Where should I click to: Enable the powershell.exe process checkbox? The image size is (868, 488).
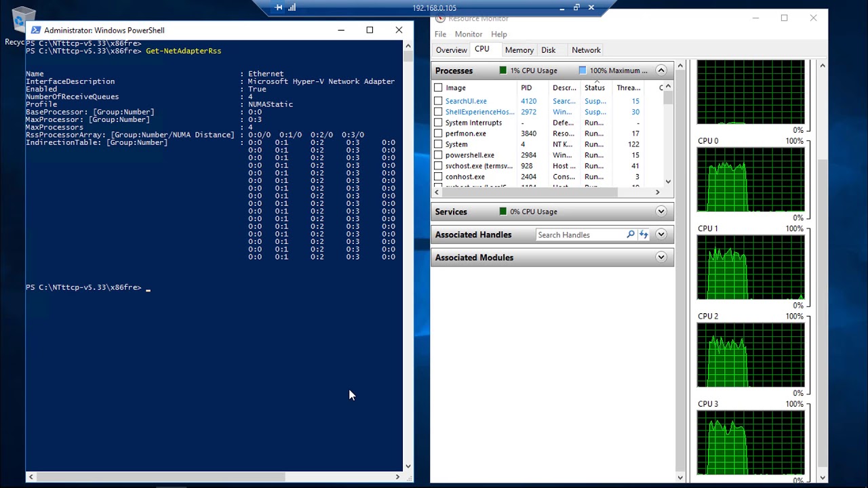point(438,155)
